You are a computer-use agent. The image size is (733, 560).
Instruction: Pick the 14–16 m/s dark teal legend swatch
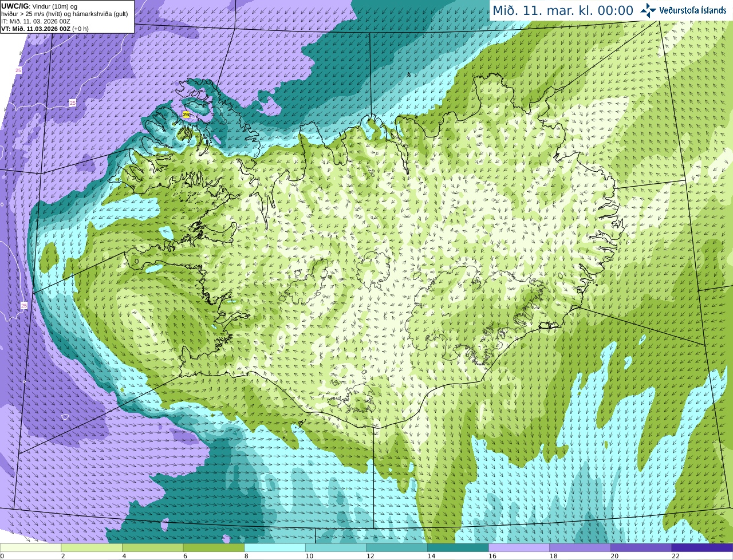point(458,548)
